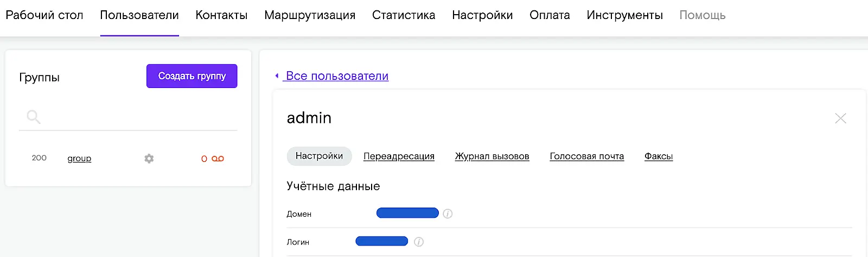Open the Рабочий стол menu
868x257 pixels.
[x=44, y=15]
